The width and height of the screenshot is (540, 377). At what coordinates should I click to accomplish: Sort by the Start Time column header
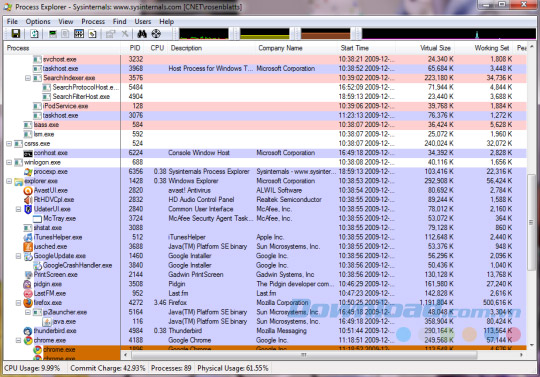[366, 48]
